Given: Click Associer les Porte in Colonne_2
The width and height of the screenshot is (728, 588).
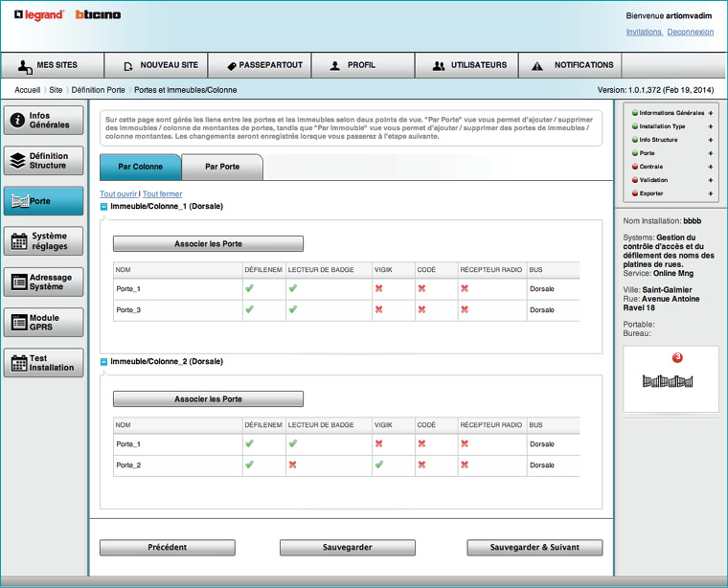Looking at the screenshot, I should (208, 399).
